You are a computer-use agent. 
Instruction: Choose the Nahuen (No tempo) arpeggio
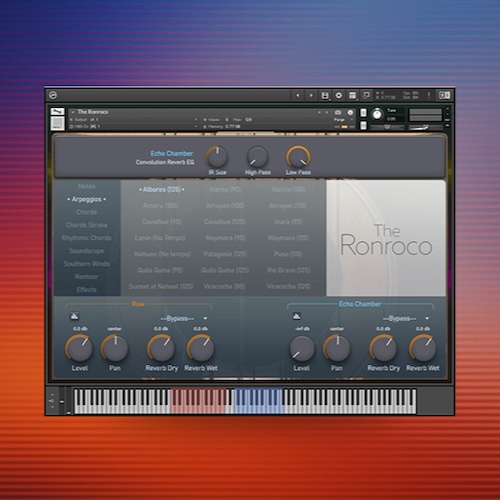click(x=162, y=254)
